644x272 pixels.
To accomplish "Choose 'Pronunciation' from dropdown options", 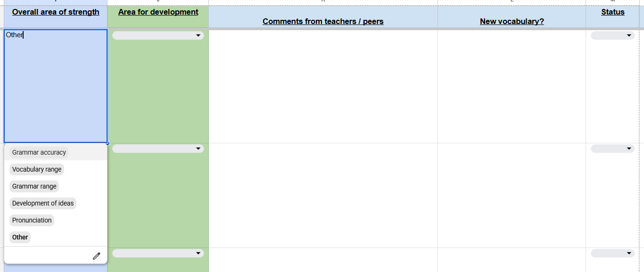I will [32, 220].
